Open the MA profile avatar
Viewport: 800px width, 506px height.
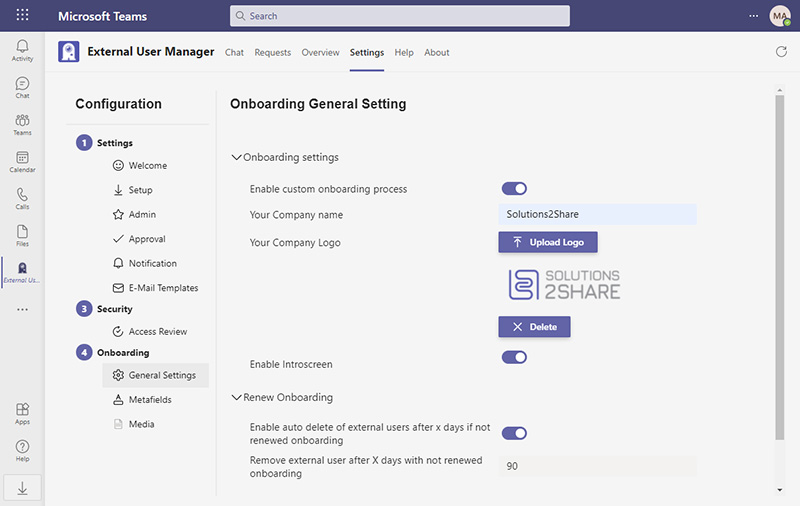point(780,16)
